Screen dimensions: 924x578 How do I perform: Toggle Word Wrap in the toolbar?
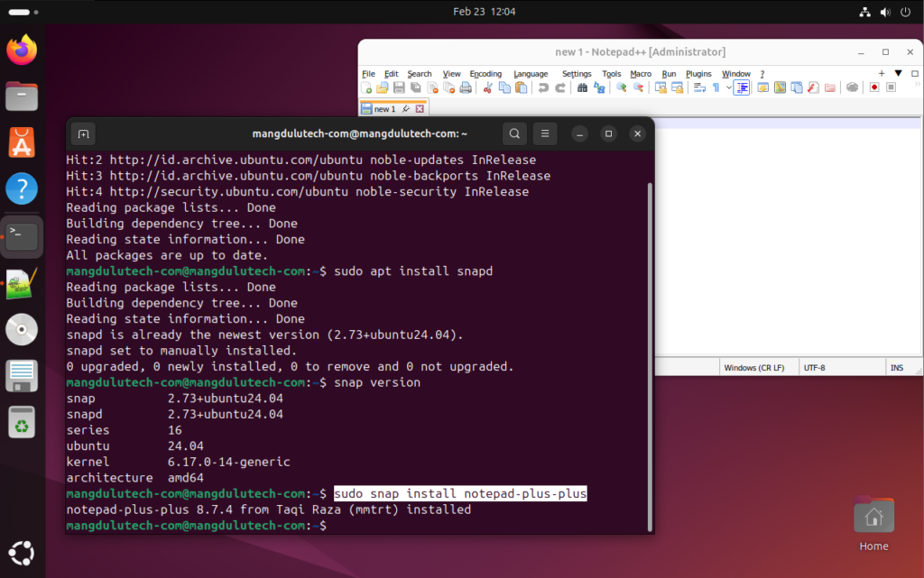click(698, 87)
